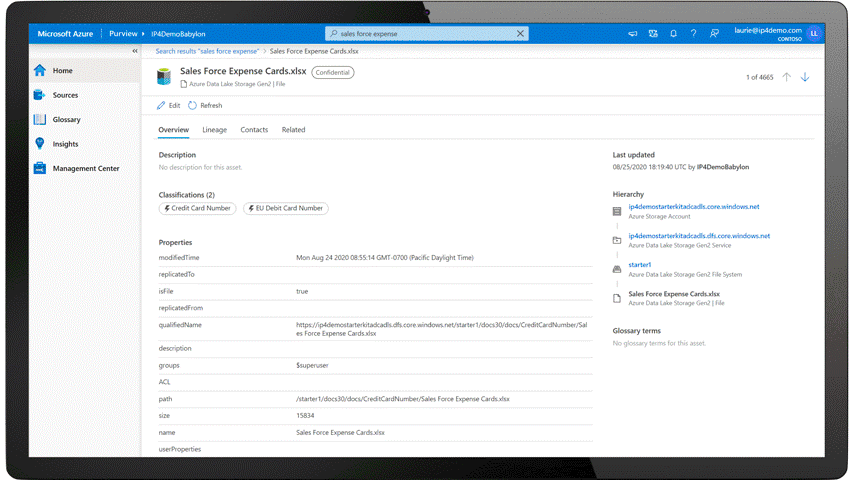Click the 1 of 4665 counter
Screen dimensions: 853x480
pyautogui.click(x=759, y=77)
